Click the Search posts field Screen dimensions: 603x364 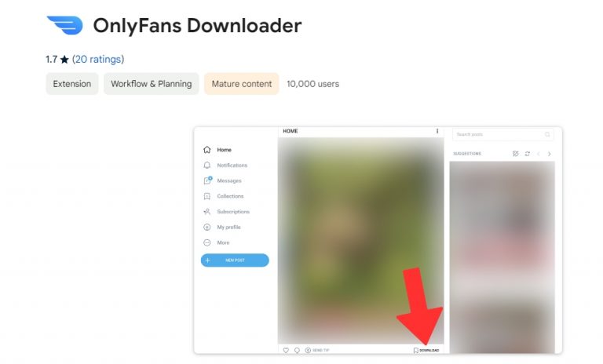(x=503, y=134)
